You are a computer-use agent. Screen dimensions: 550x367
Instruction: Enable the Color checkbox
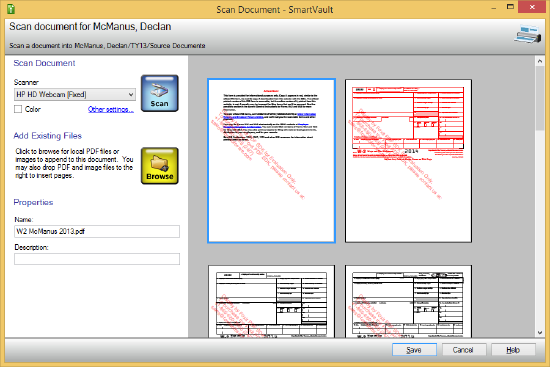click(x=18, y=109)
